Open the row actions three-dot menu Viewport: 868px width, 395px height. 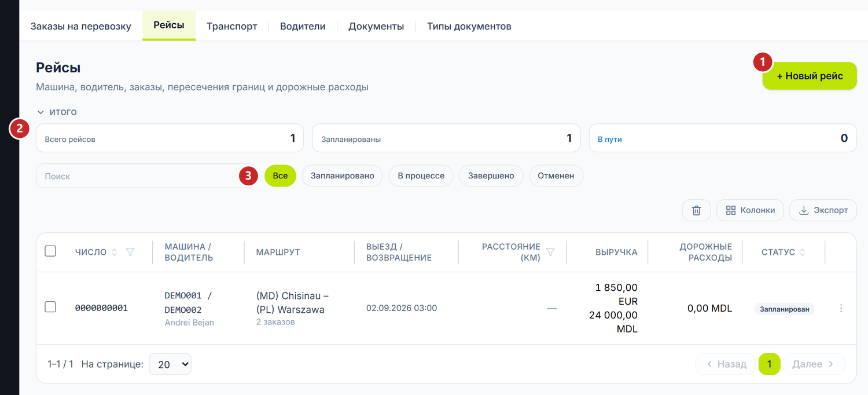841,309
